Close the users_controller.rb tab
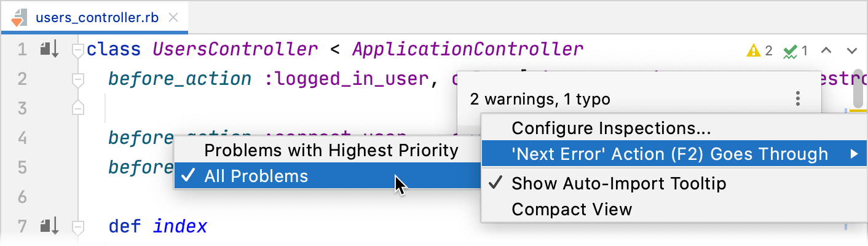 coord(173,17)
